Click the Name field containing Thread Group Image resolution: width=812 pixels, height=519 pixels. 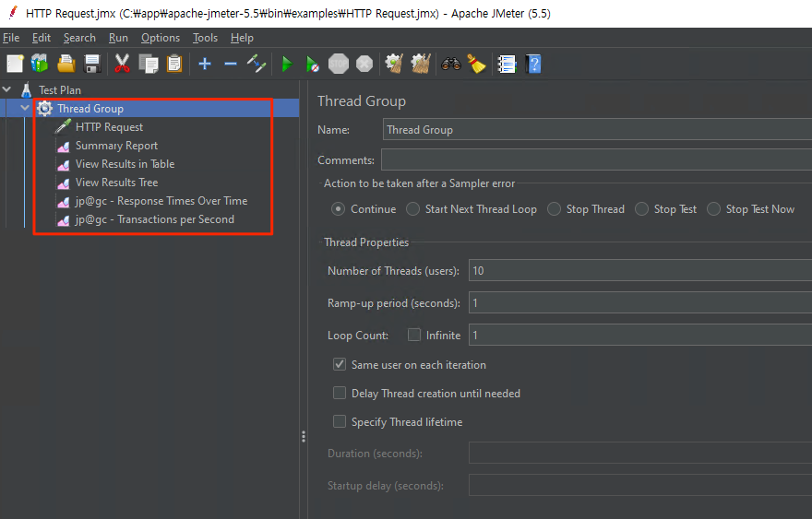click(597, 129)
